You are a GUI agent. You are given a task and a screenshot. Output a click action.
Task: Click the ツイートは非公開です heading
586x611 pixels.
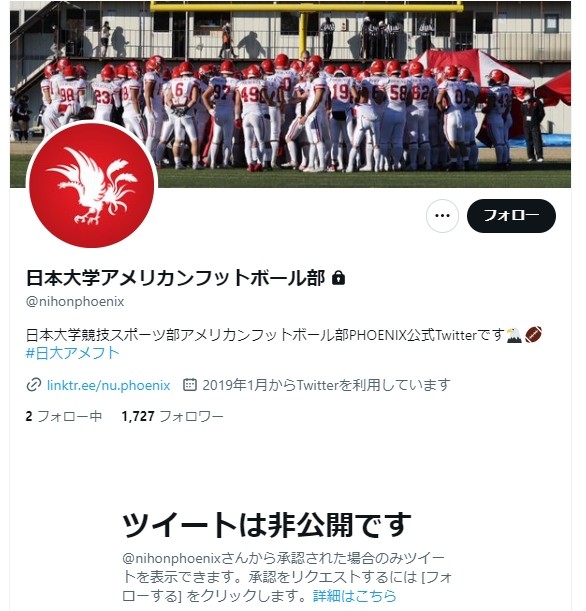click(267, 524)
